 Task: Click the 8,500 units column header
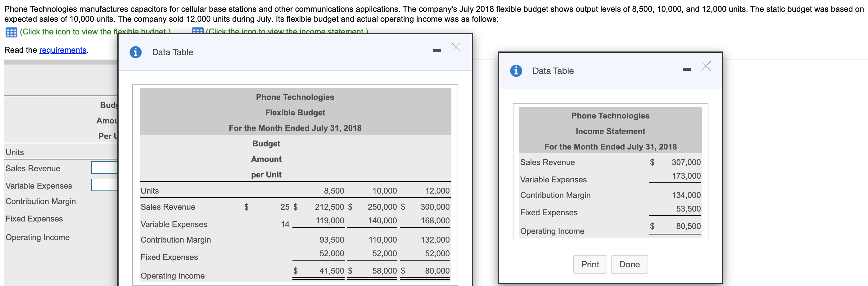click(334, 191)
